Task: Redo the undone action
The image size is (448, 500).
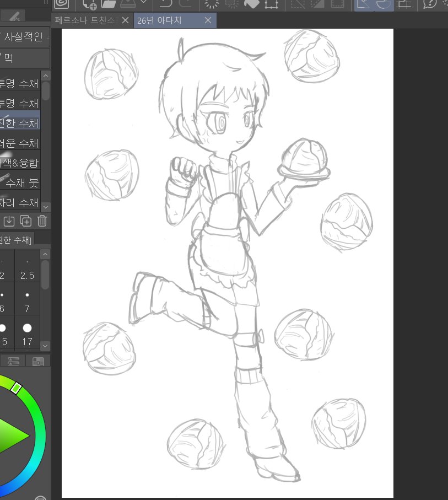Action: tap(185, 3)
